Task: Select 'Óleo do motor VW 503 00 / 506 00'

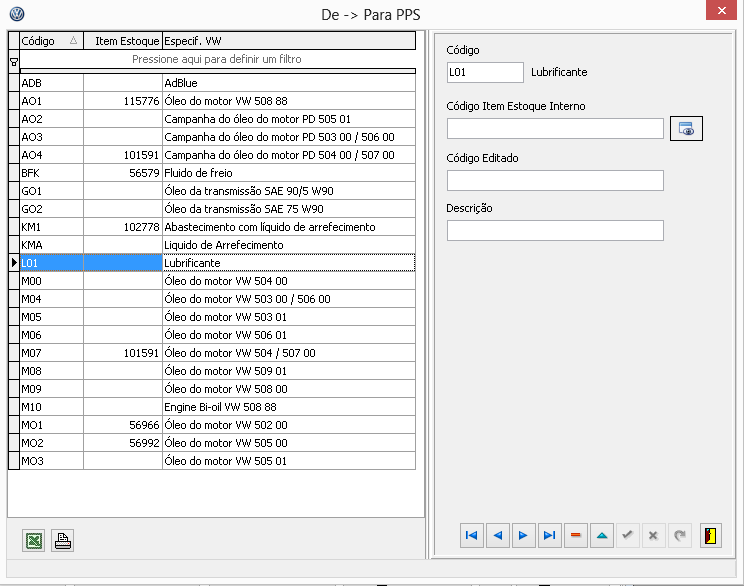Action: [288, 299]
